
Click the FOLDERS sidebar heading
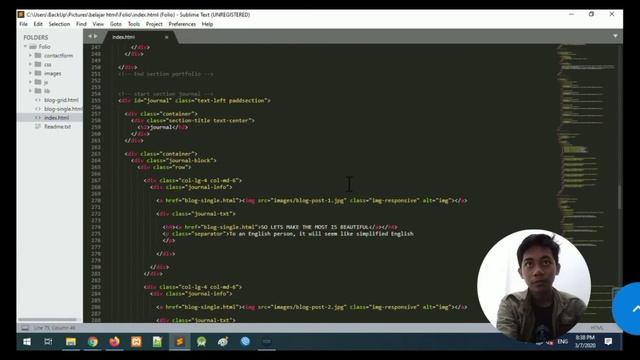[x=36, y=37]
